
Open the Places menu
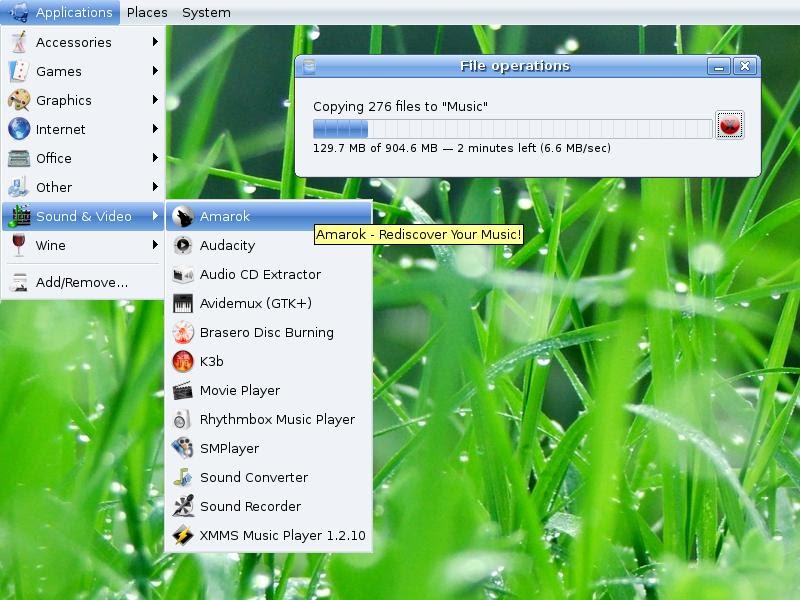coord(147,12)
